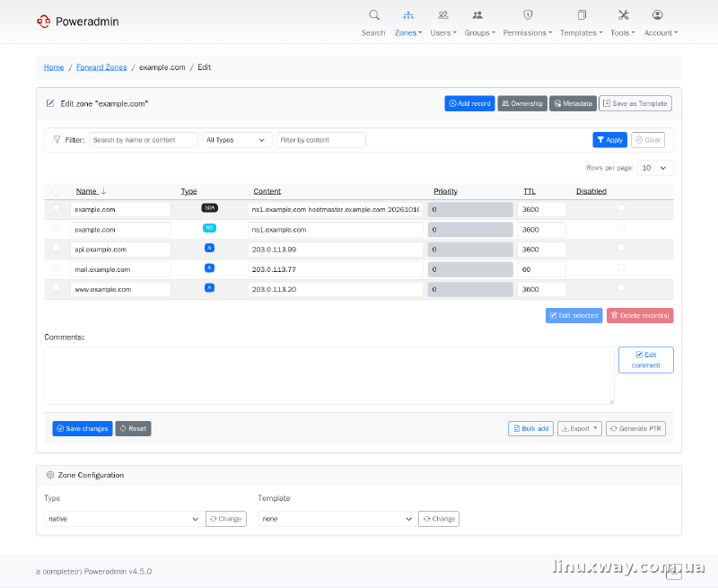Click the Account person icon

coord(657,15)
